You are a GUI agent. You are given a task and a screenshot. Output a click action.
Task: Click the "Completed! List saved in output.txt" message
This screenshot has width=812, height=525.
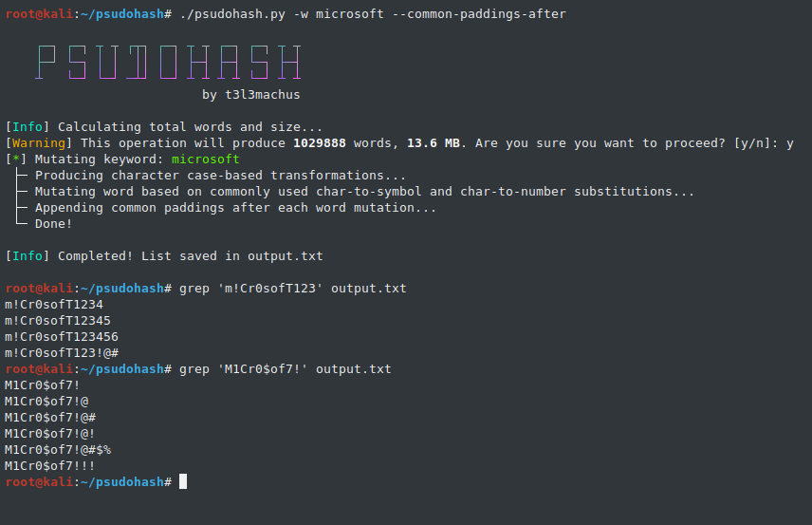coord(190,256)
